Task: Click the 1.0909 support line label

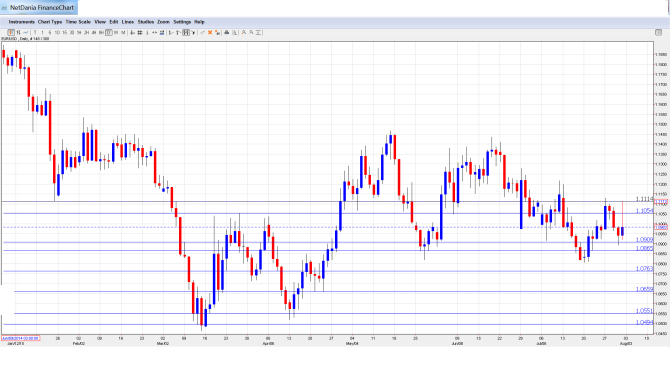Action: pyautogui.click(x=644, y=240)
